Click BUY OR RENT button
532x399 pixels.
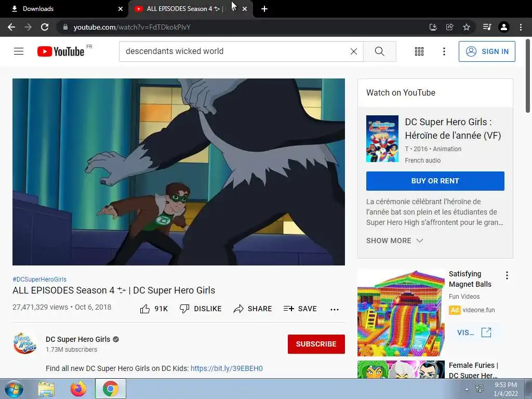tap(435, 181)
